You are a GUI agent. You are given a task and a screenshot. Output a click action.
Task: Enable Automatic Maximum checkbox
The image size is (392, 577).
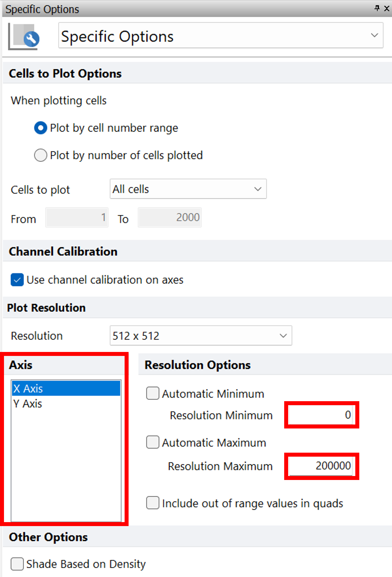153,442
